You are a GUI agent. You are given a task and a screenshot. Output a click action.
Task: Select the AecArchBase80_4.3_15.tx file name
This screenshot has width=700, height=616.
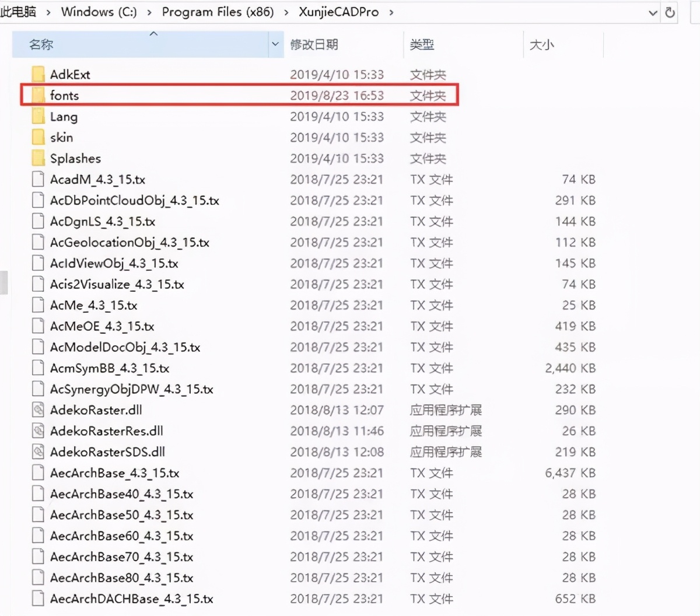(121, 578)
